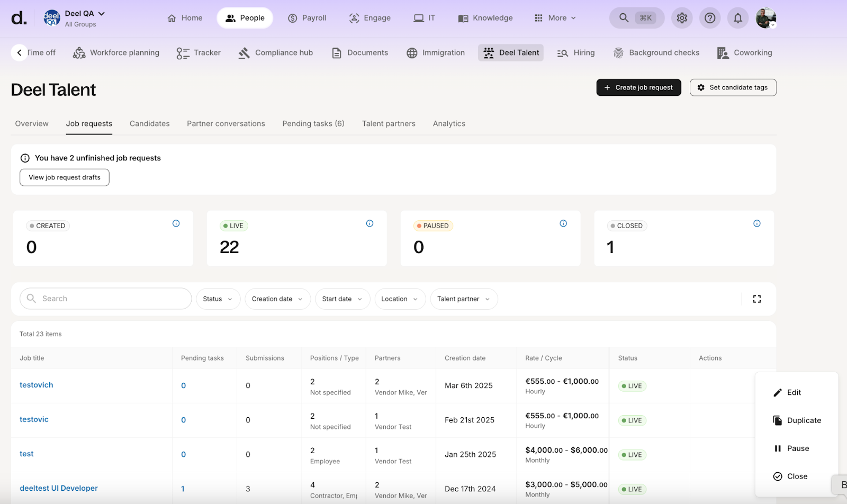Toggle fullscreen table view icon

coord(757,299)
